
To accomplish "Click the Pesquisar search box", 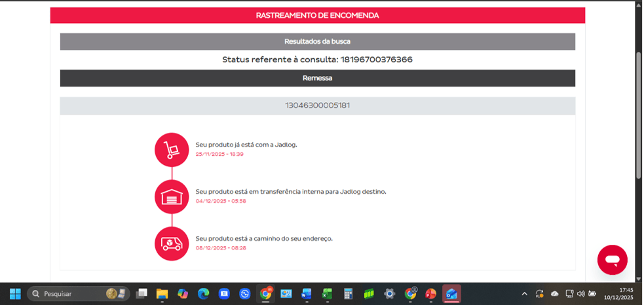I will [x=72, y=294].
